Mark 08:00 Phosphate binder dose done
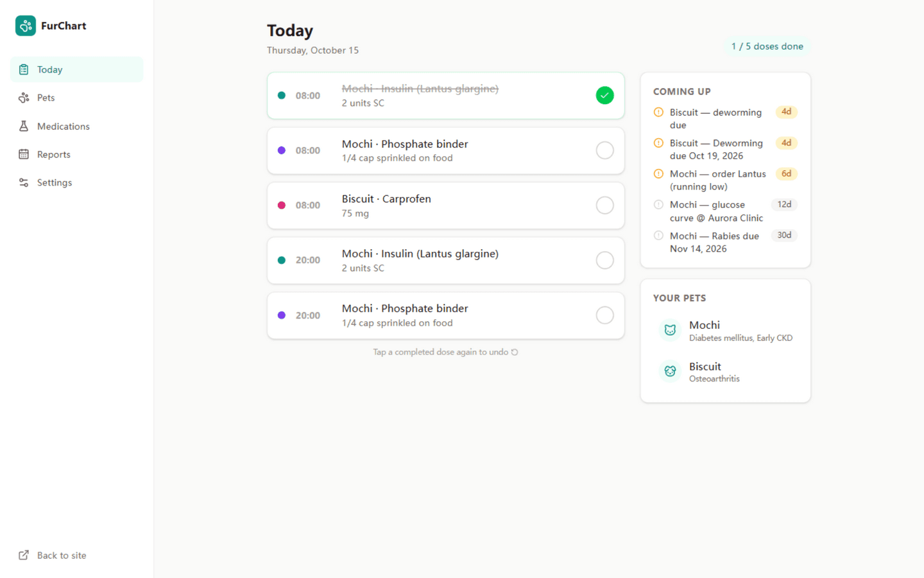The height and width of the screenshot is (578, 924). 604,150
